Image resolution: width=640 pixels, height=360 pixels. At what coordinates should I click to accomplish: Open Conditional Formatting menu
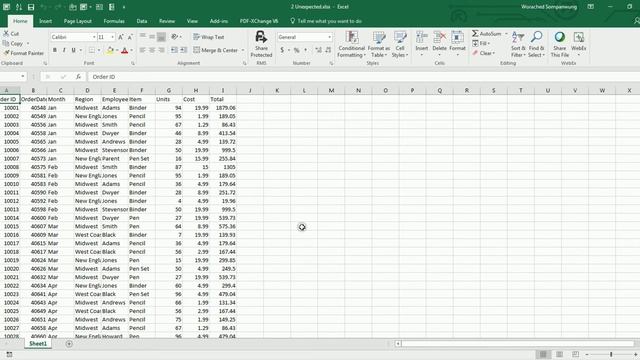click(x=351, y=44)
